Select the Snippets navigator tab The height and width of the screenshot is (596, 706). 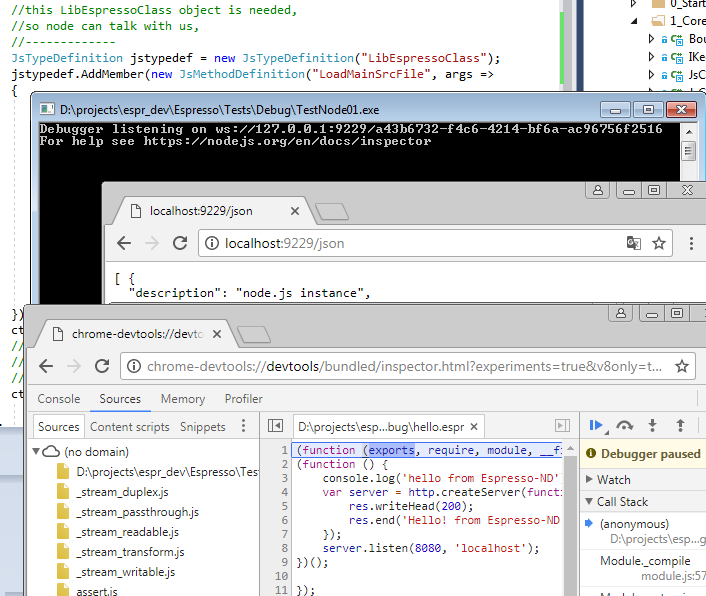[203, 427]
